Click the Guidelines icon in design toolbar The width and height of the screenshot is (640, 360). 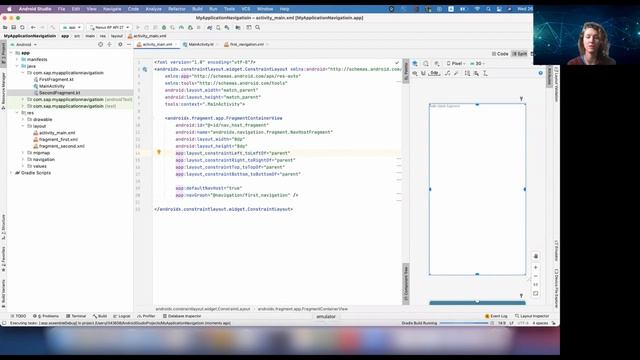(x=485, y=73)
